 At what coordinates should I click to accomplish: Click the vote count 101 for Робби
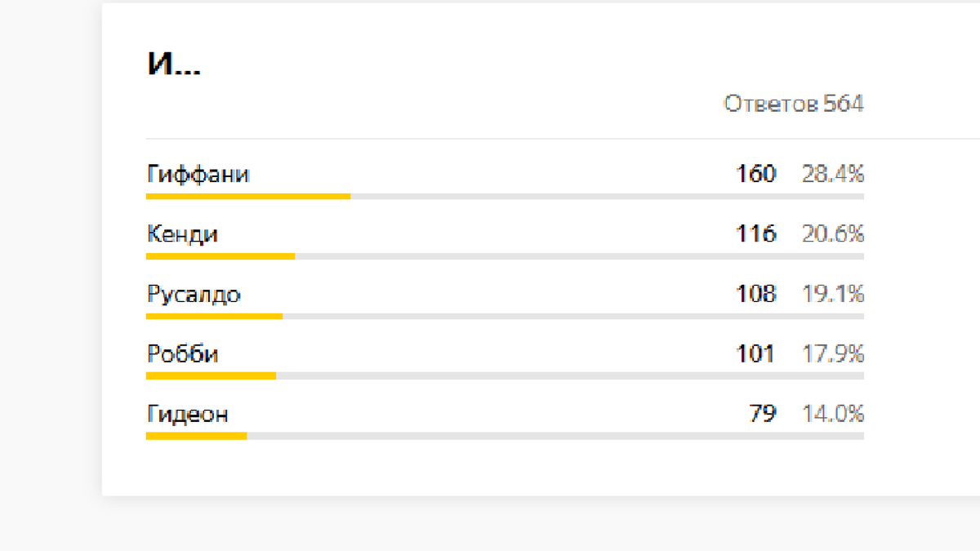(755, 355)
